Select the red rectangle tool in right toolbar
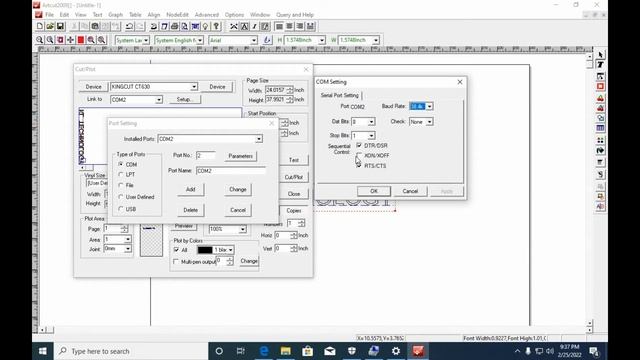Image resolution: width=640 pixels, height=360 pixels. click(600, 87)
